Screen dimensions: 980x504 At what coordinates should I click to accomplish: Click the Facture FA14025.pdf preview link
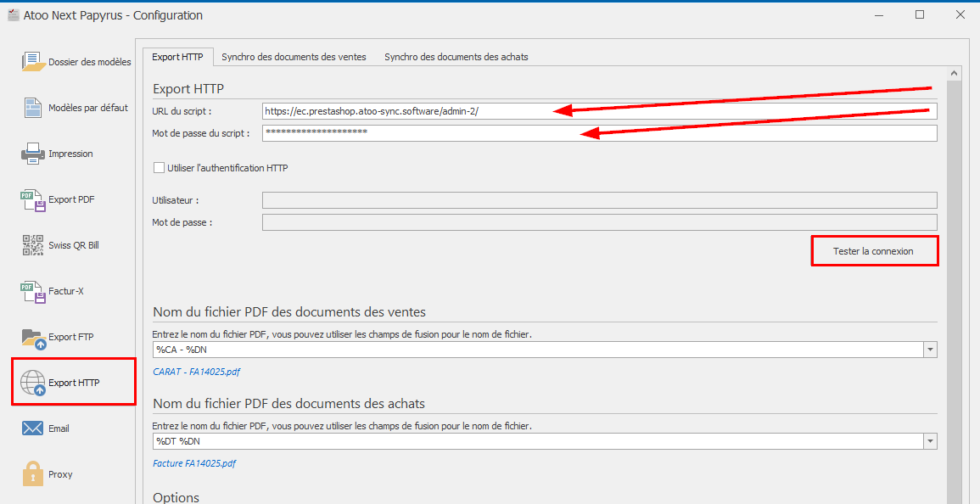coord(194,463)
